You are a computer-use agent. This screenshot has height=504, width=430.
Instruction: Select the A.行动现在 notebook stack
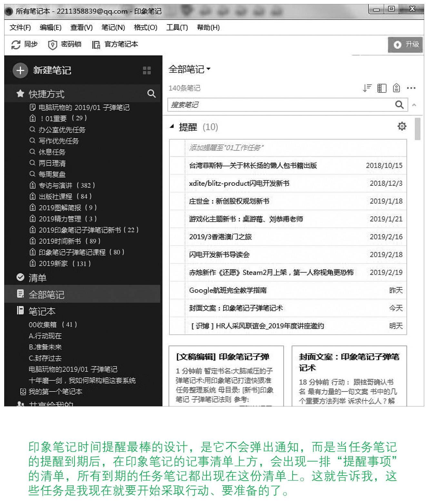coord(45,336)
